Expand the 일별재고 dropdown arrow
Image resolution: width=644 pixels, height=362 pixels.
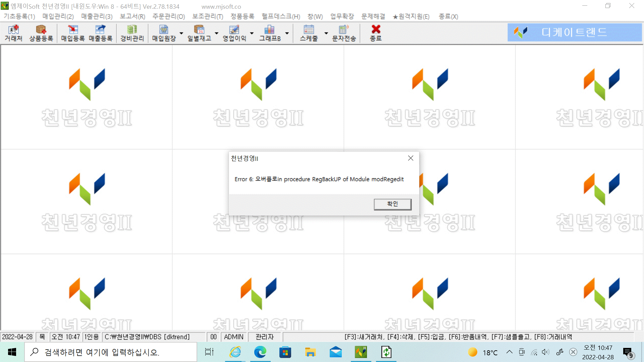pos(217,33)
